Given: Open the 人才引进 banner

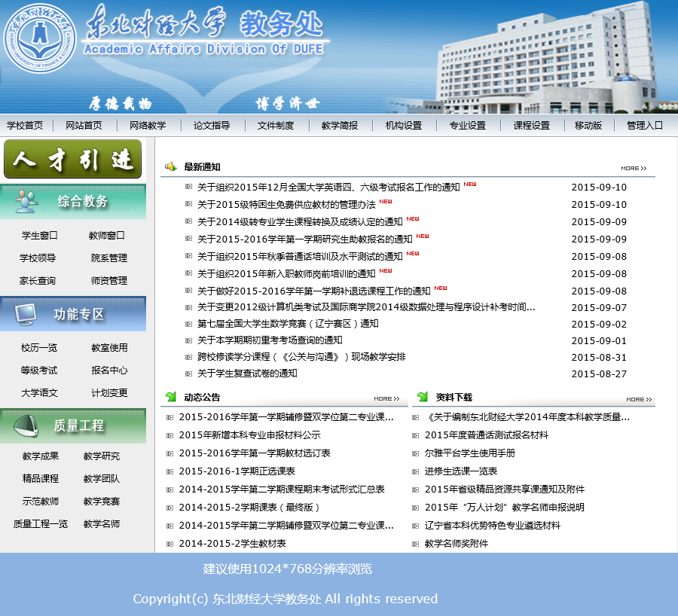Looking at the screenshot, I should [x=72, y=159].
